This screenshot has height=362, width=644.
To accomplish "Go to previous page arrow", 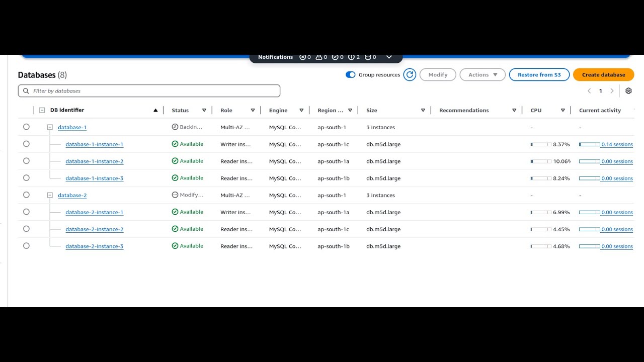I will 589,91.
